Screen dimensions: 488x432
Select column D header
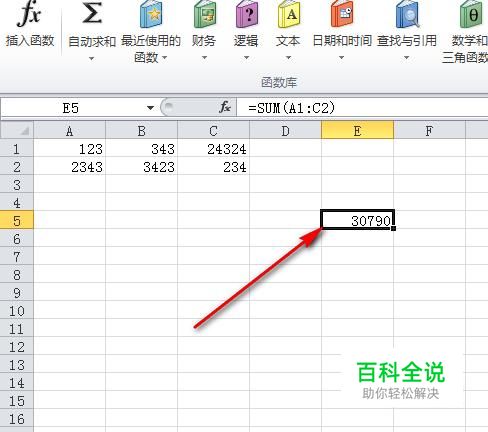[285, 131]
